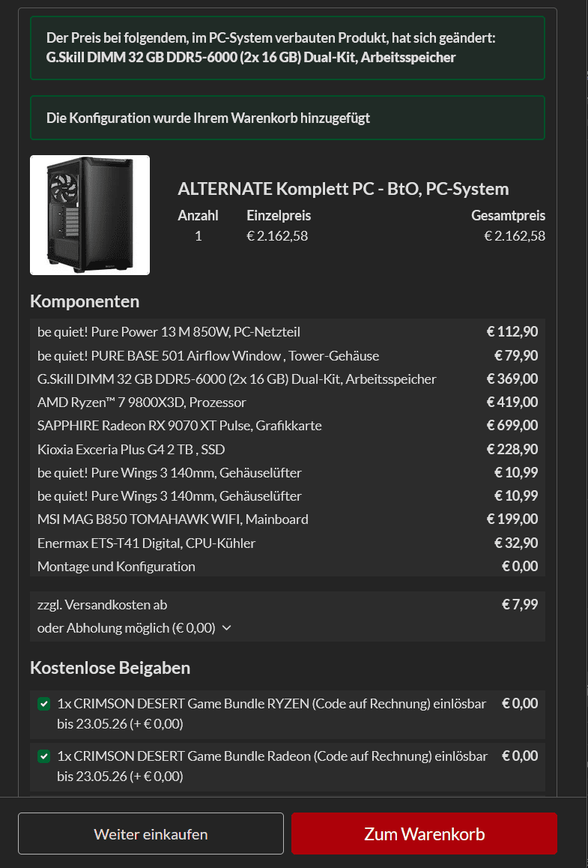
Task: Click the price change notification banner
Action: coord(288,47)
